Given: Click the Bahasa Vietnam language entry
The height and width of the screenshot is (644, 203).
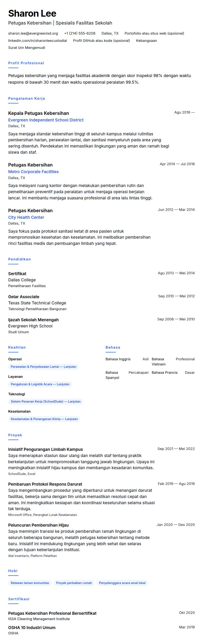Looking at the screenshot, I should coord(173,362).
